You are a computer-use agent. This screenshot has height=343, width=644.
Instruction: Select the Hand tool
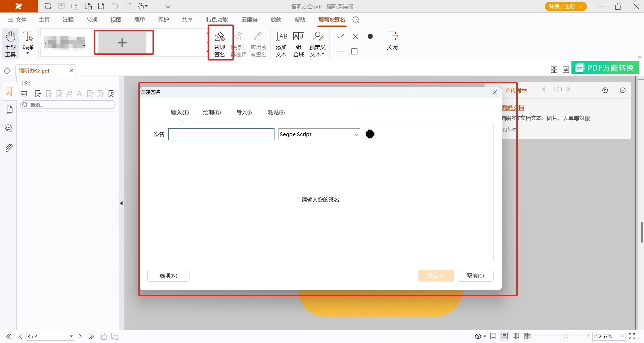10,44
